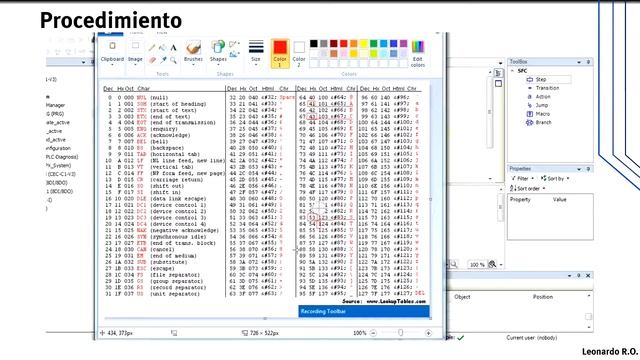The width and height of the screenshot is (640, 360).
Task: Pick the orange color swatch
Action: click(353, 44)
